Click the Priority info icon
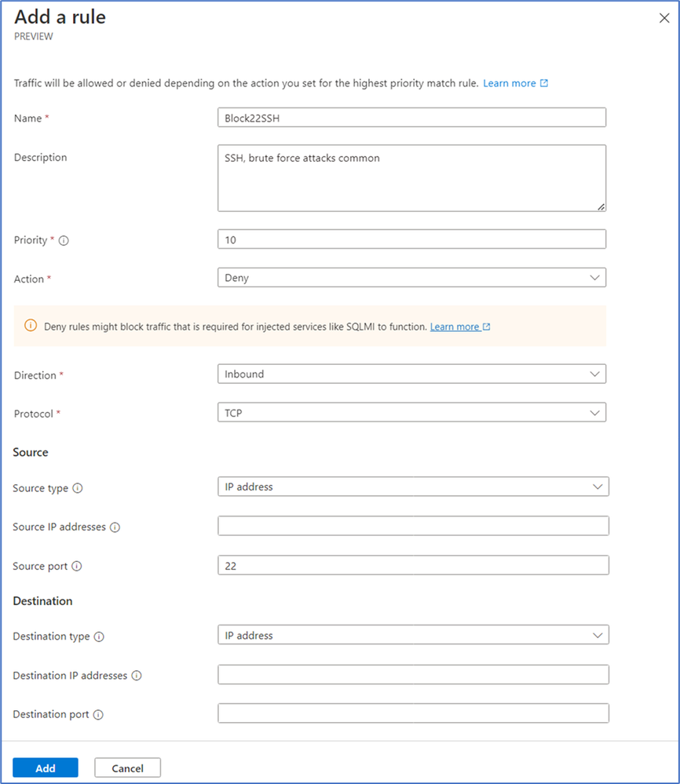The height and width of the screenshot is (784, 680). (64, 240)
